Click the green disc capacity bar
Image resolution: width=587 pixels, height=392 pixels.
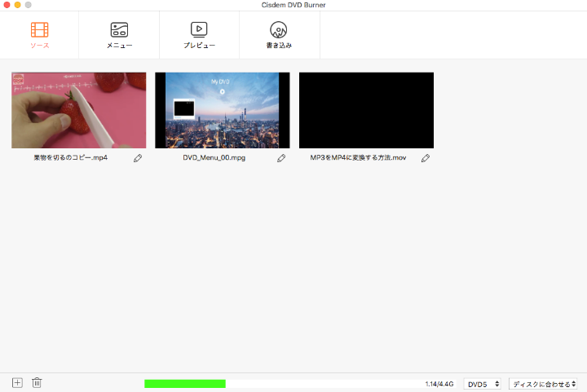pos(185,384)
